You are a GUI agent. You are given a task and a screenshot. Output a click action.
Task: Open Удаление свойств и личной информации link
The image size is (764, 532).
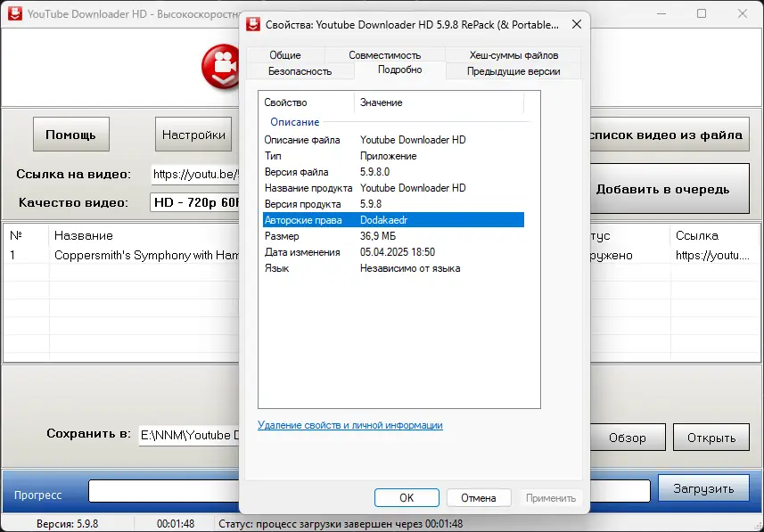click(x=349, y=425)
